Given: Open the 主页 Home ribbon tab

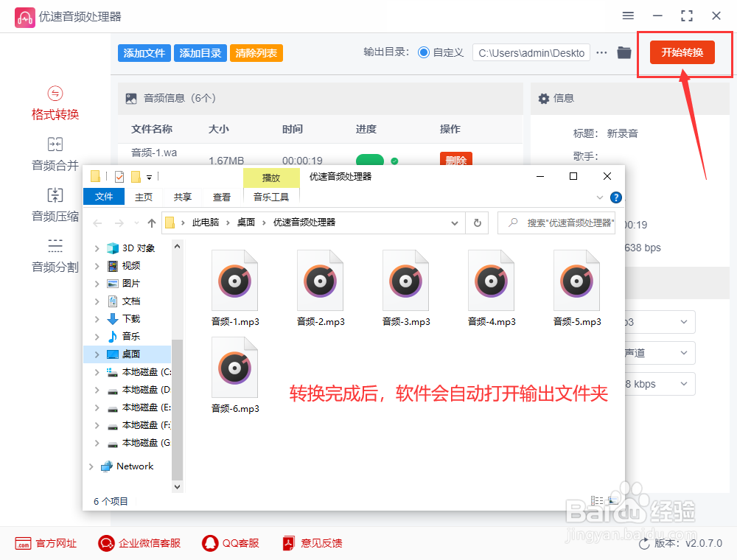Looking at the screenshot, I should (x=144, y=197).
